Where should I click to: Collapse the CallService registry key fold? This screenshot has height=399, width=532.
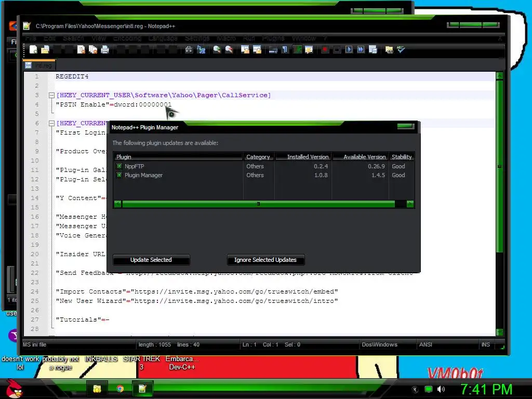[x=51, y=96]
